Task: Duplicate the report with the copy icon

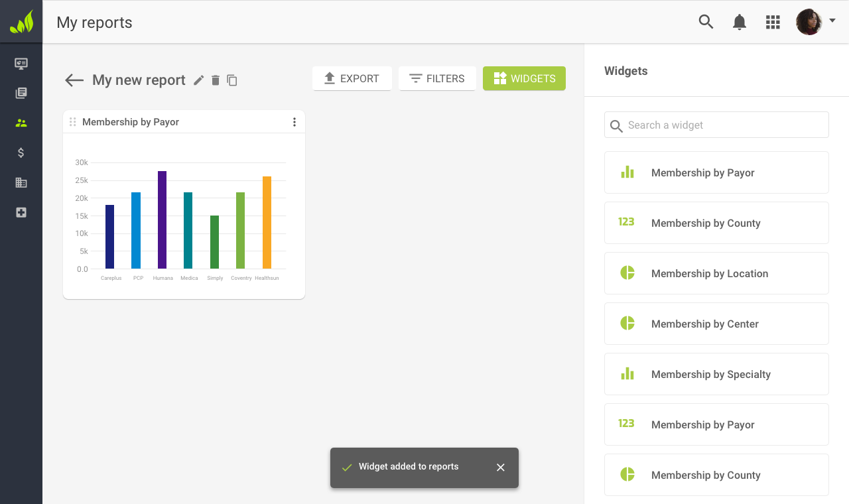Action: click(232, 80)
